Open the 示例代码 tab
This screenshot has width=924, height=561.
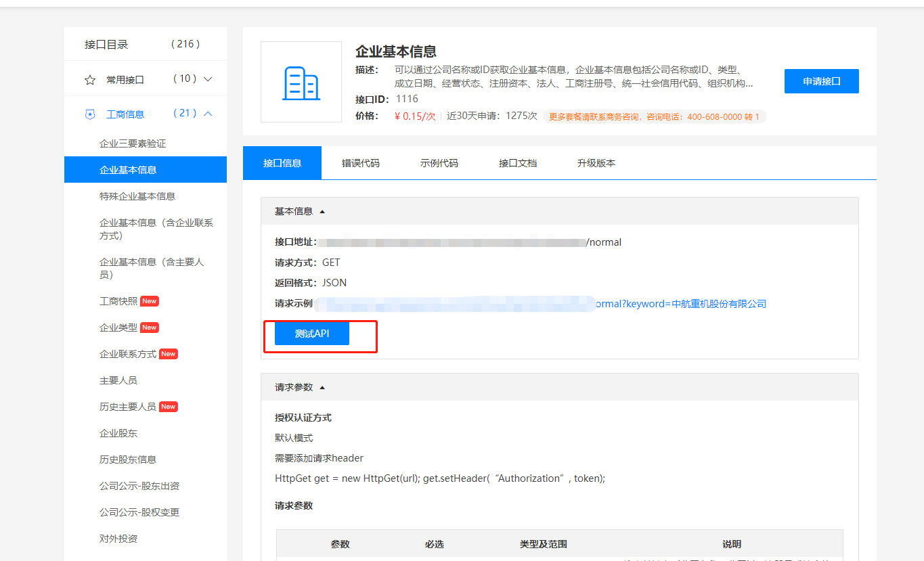[439, 163]
